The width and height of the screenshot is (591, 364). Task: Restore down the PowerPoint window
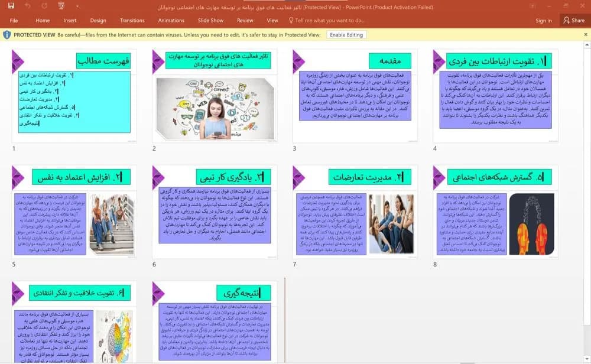(x=566, y=6)
